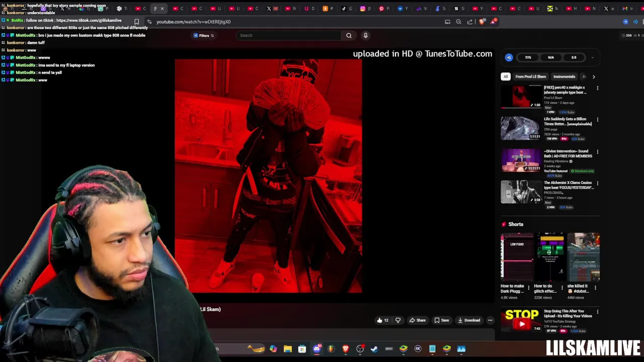Open Brave Rewards triangle icon

click(494, 21)
